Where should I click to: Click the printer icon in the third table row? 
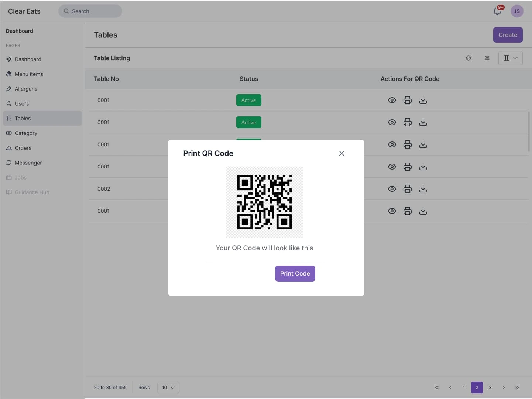coord(408,144)
